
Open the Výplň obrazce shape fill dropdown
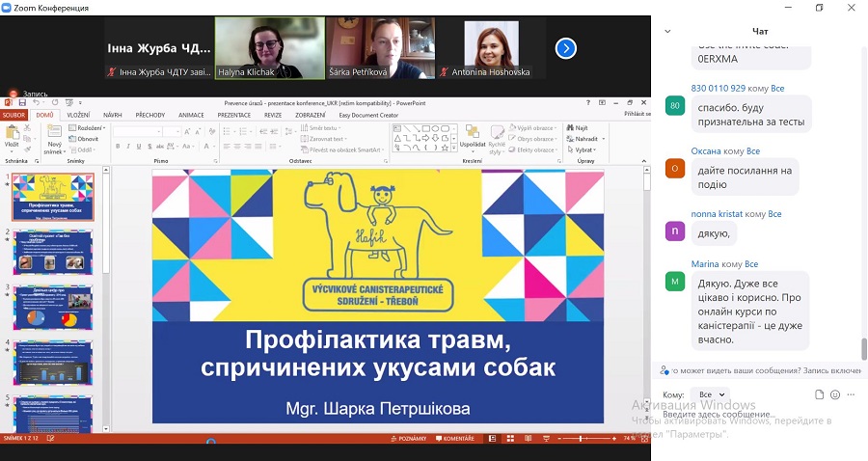533,128
